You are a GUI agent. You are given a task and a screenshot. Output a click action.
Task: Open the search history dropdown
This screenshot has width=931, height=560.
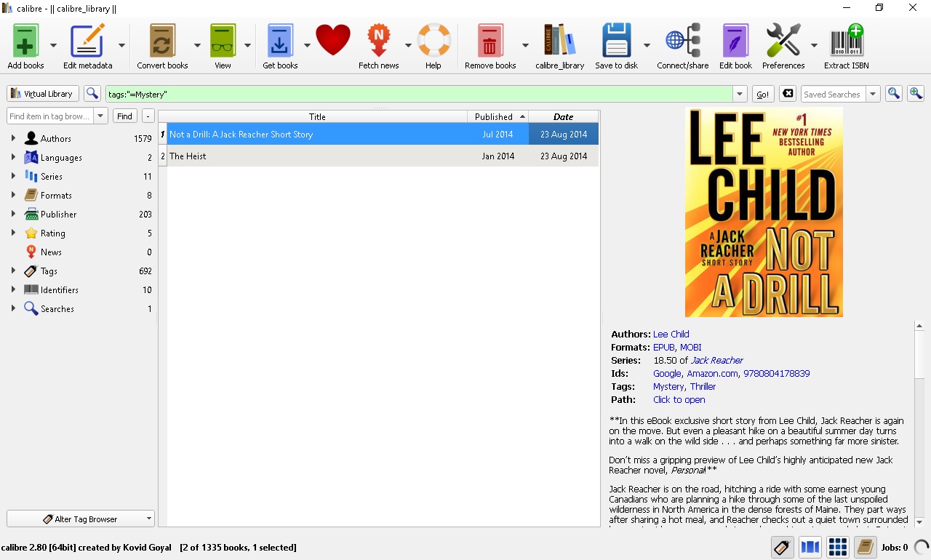[x=740, y=95]
